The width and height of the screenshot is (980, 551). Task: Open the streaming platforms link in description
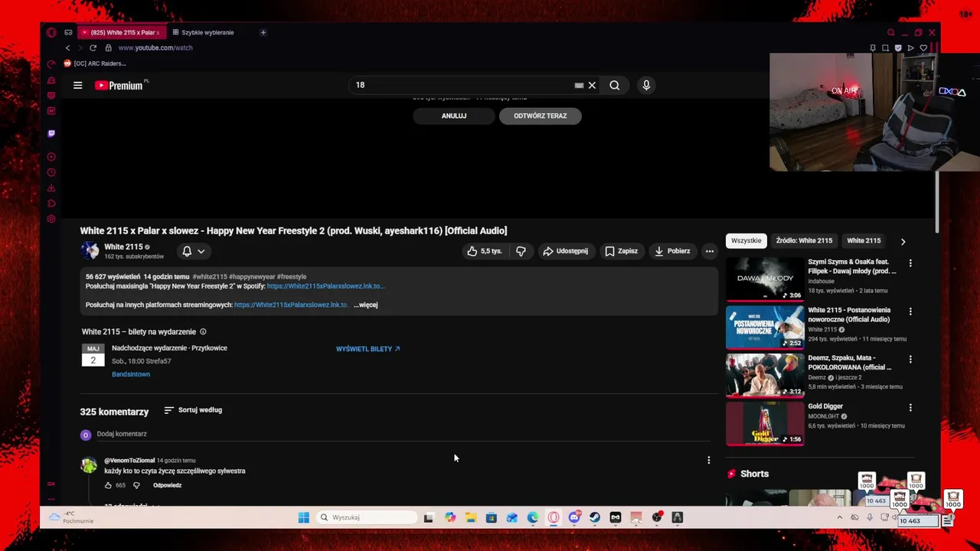[x=291, y=305]
